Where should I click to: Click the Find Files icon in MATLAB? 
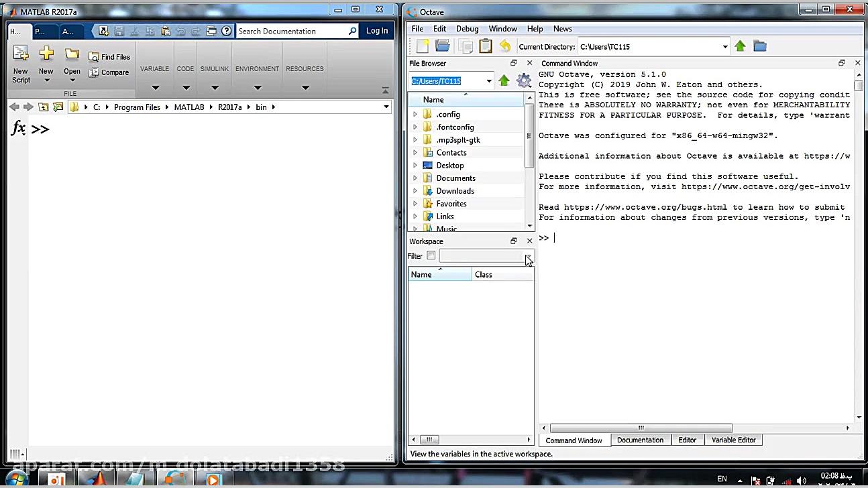click(94, 57)
